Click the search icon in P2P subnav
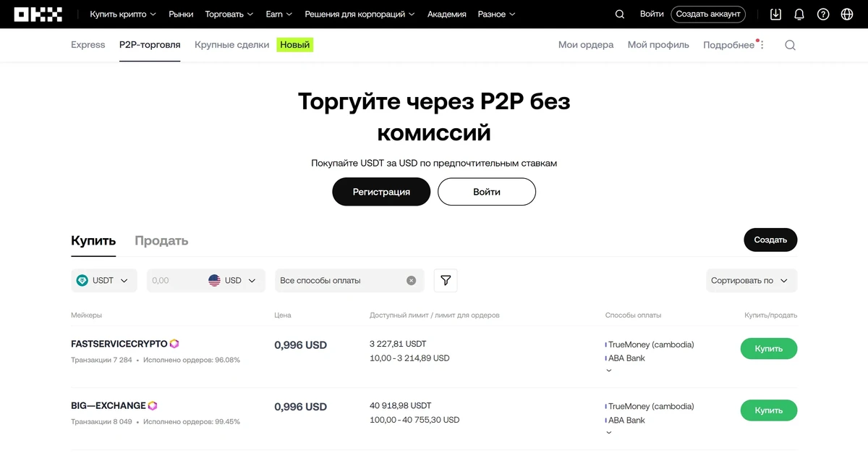 [x=790, y=45]
